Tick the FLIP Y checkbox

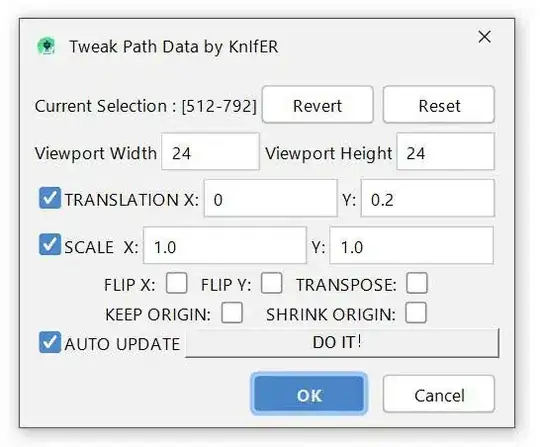click(x=272, y=283)
